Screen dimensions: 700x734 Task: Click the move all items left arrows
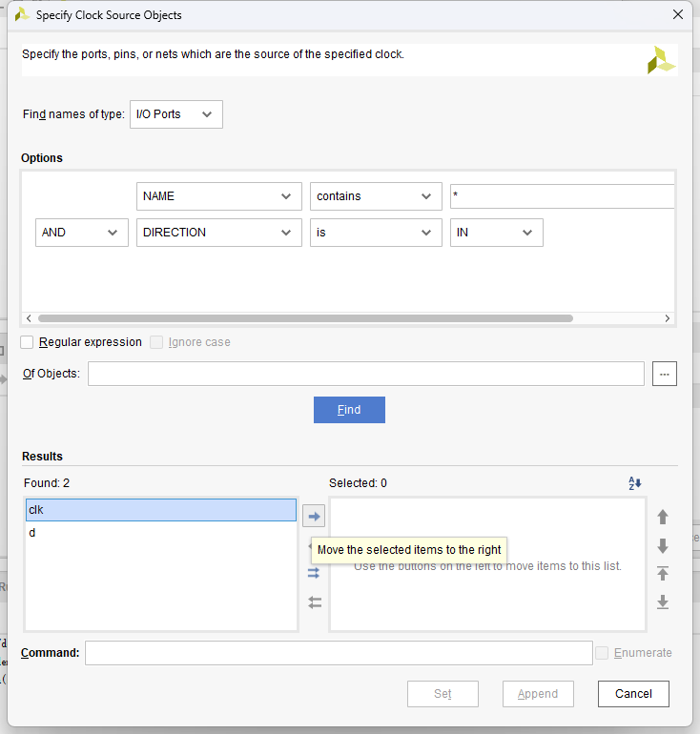tap(314, 602)
